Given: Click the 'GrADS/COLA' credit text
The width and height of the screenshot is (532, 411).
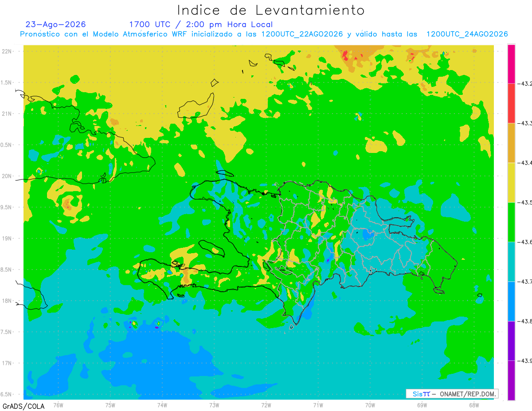Looking at the screenshot, I should point(23,406).
